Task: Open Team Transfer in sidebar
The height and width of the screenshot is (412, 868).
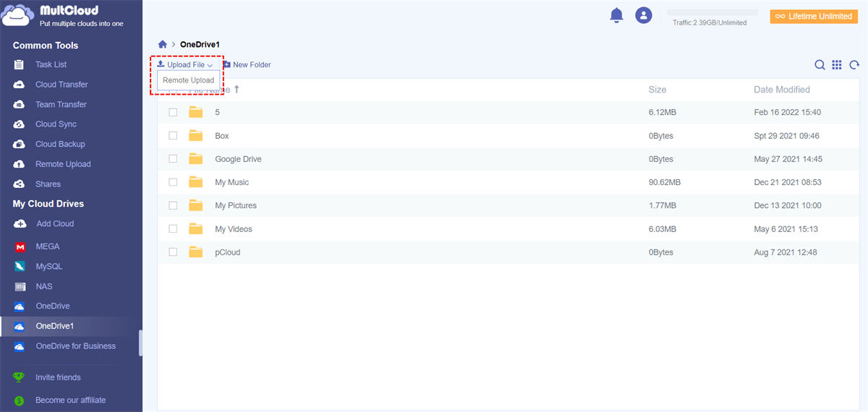Action: (x=61, y=105)
